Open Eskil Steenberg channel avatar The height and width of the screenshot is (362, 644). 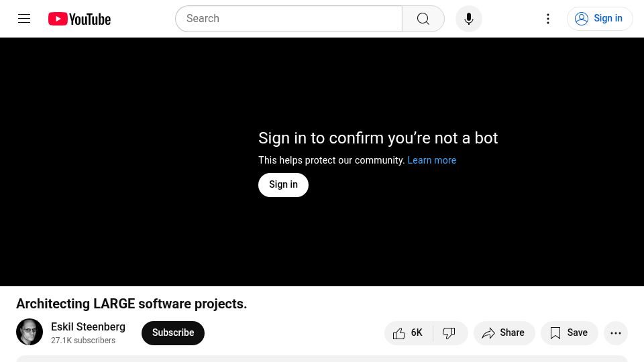point(30,332)
